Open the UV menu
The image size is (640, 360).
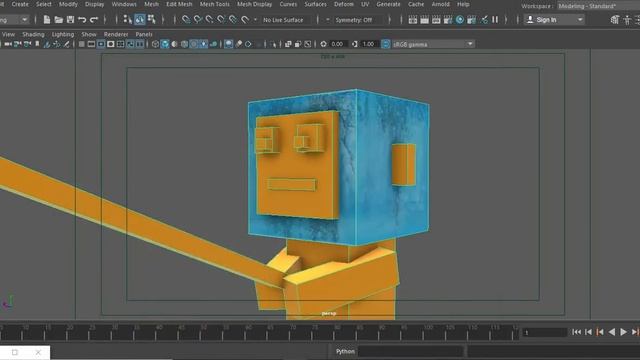pos(365,4)
